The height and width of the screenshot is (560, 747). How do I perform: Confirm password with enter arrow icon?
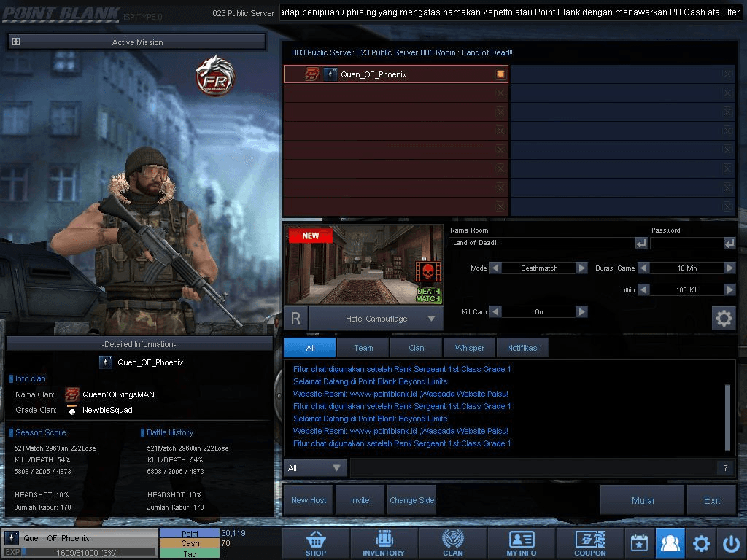[729, 243]
